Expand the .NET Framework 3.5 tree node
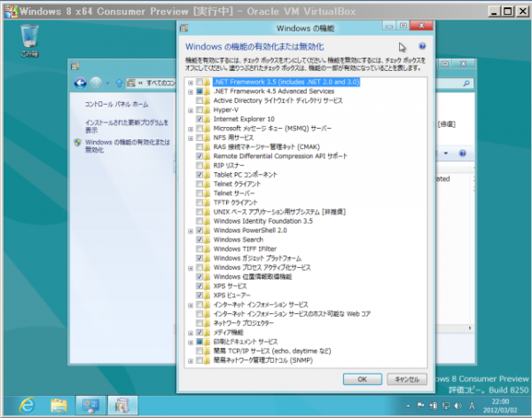 tap(191, 82)
